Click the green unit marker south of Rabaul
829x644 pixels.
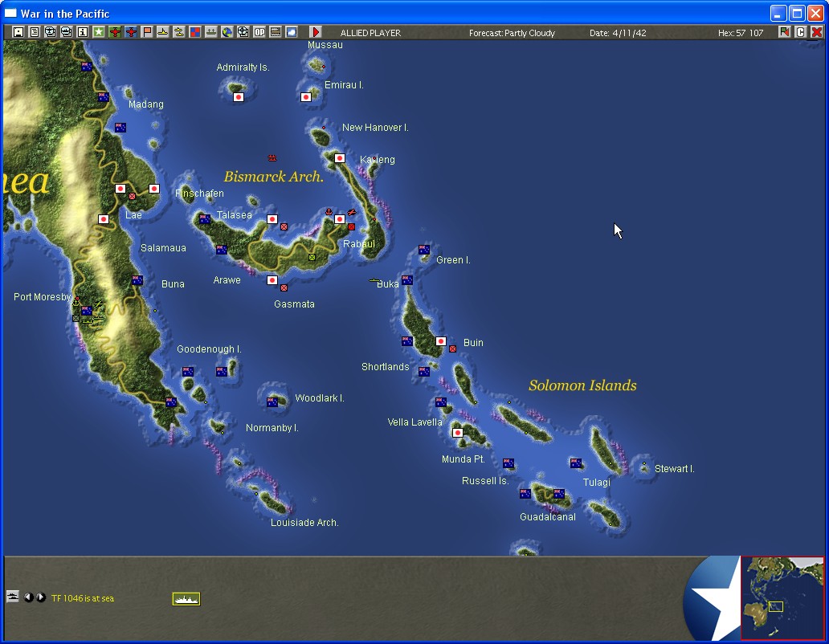pos(312,257)
